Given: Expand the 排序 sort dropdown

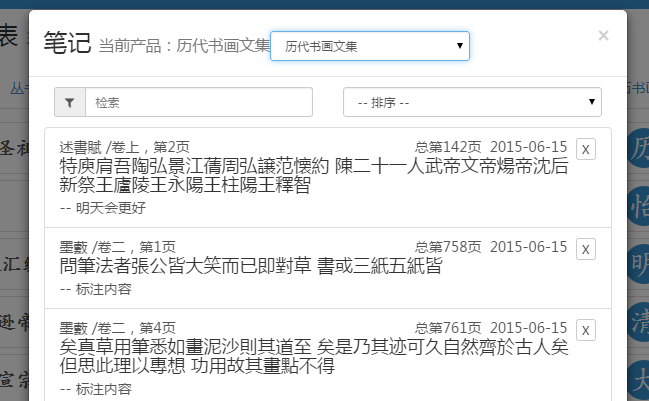Looking at the screenshot, I should pyautogui.click(x=472, y=102).
